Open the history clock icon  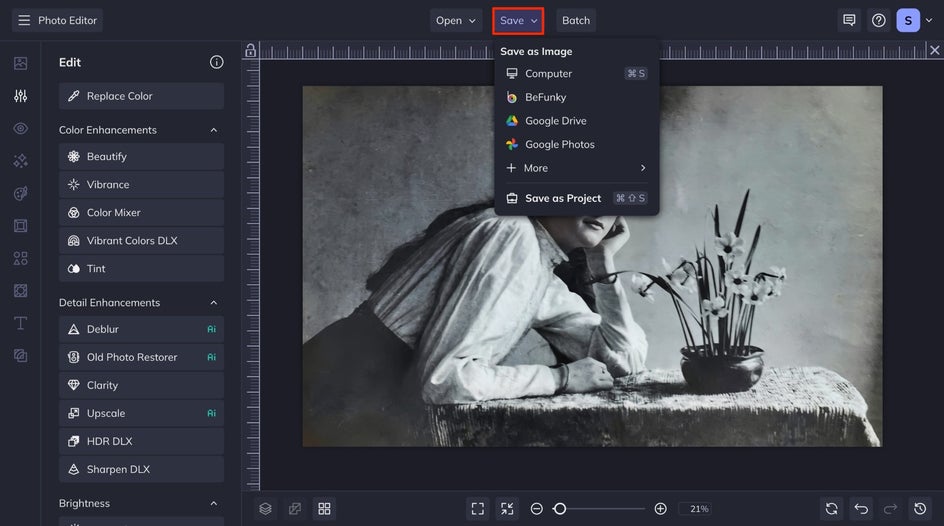click(920, 509)
